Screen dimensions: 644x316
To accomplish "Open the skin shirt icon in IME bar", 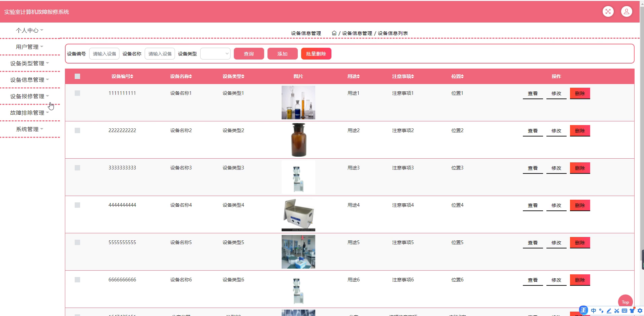I will [x=632, y=310].
